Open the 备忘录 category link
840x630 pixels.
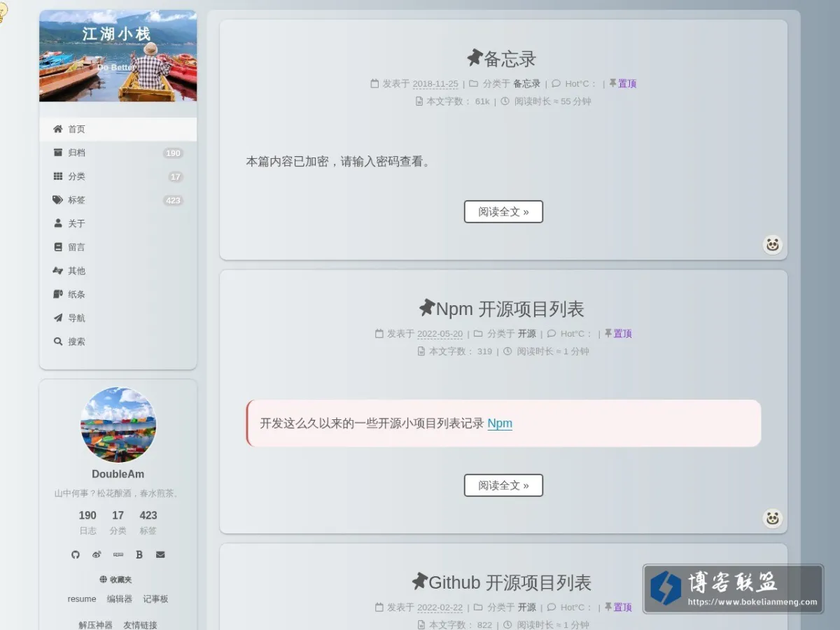[527, 83]
